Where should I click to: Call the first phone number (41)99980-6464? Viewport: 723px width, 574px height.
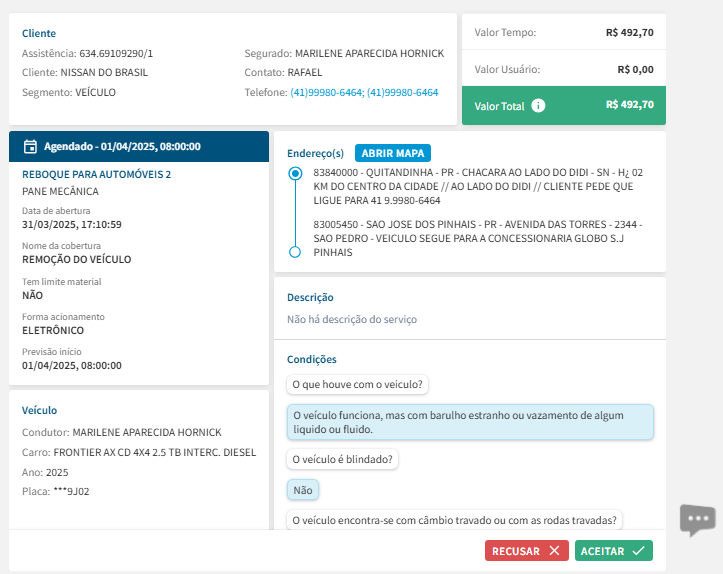coord(326,92)
